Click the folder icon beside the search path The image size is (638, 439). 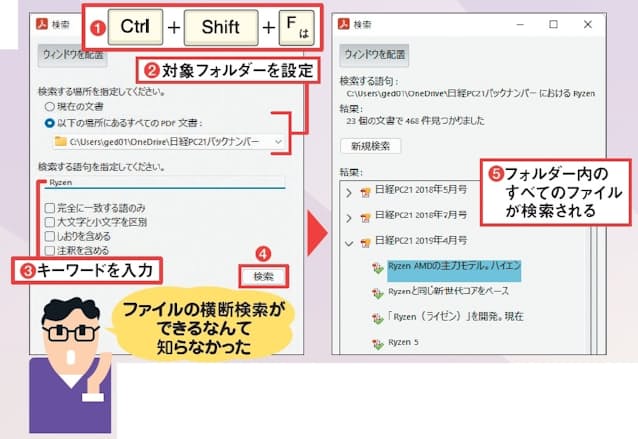(x=61, y=142)
